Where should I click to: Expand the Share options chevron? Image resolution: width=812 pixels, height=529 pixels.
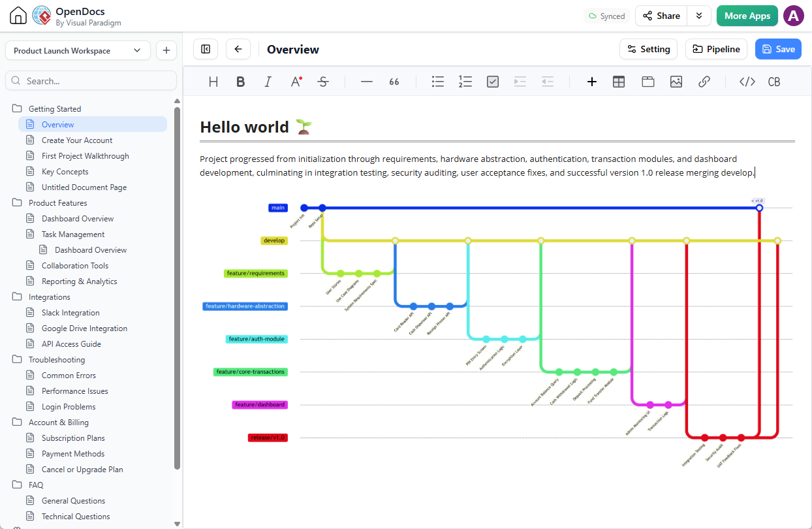click(x=699, y=16)
